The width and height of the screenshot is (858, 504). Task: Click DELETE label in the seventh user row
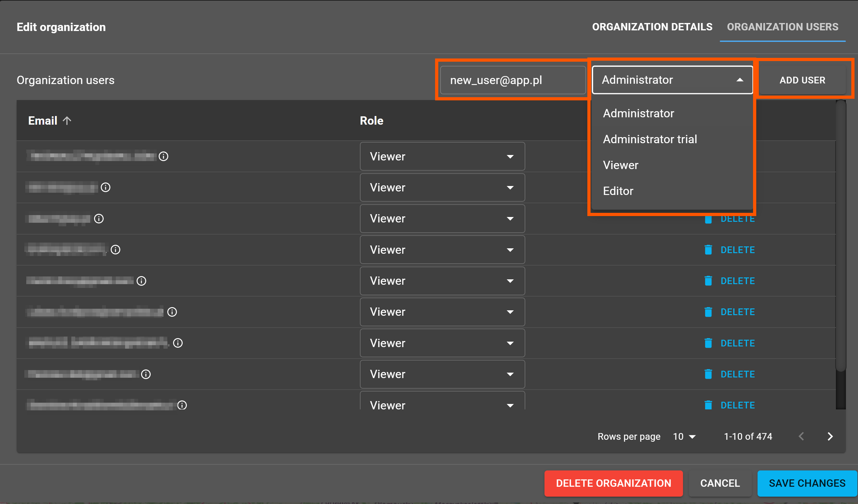point(737,343)
